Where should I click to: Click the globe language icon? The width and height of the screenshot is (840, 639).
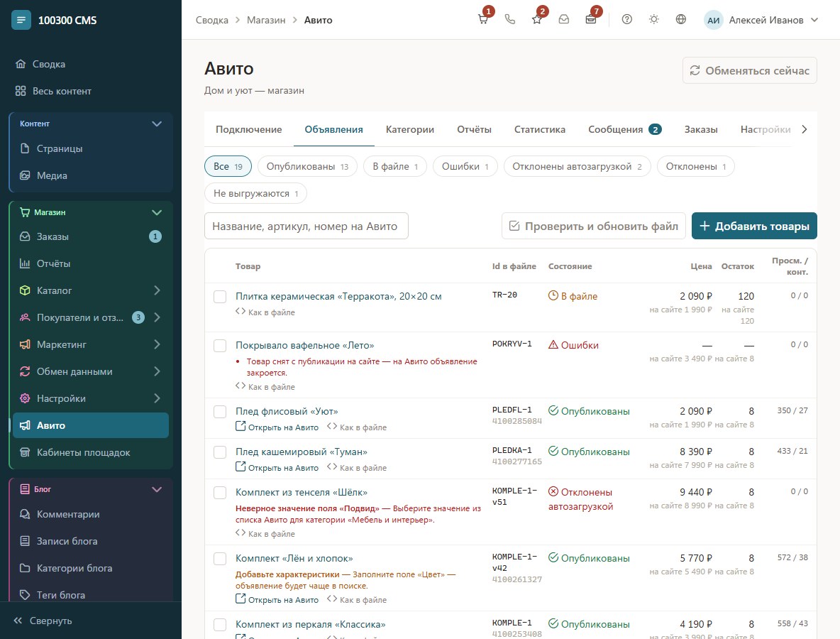[x=681, y=20]
